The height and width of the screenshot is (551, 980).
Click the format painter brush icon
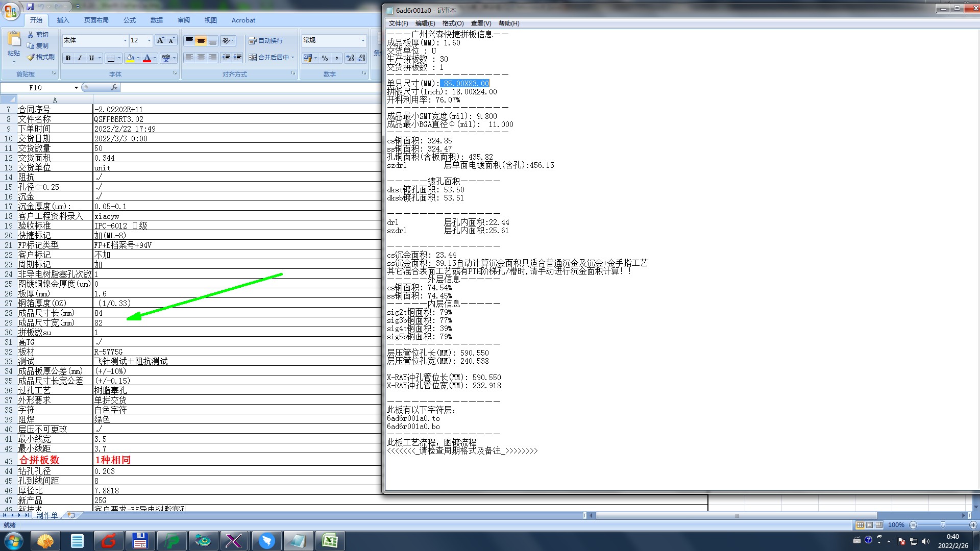pos(31,57)
